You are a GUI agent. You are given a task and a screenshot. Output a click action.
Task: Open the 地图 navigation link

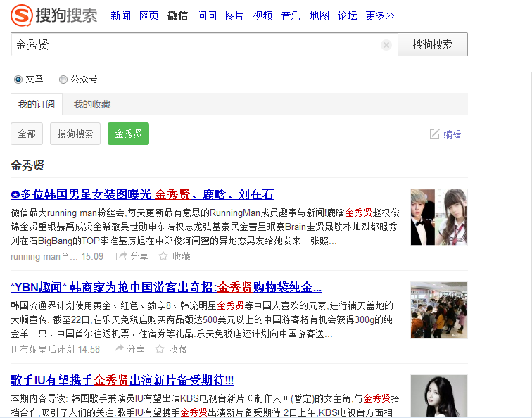(x=319, y=15)
